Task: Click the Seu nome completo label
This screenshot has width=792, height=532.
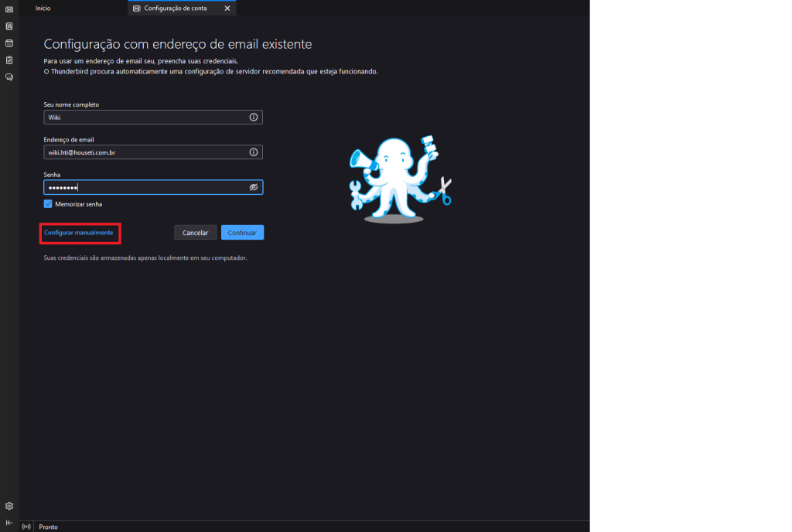Action: coord(71,104)
